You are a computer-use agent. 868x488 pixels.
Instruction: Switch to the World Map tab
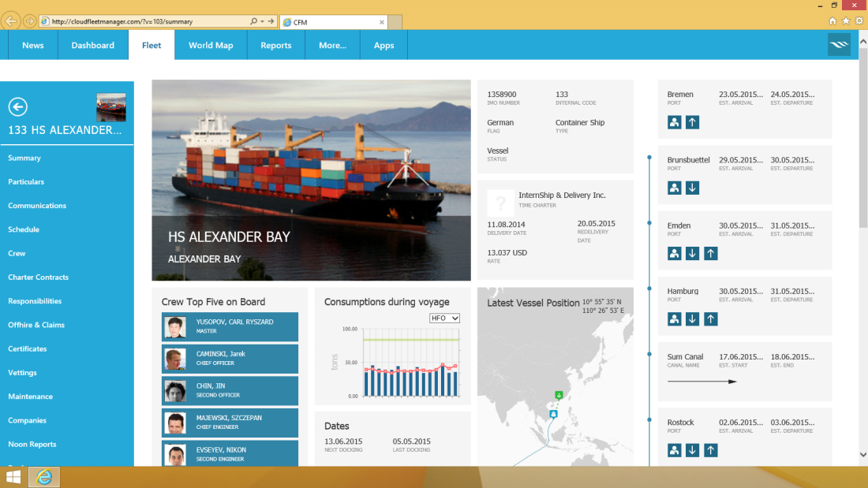211,45
